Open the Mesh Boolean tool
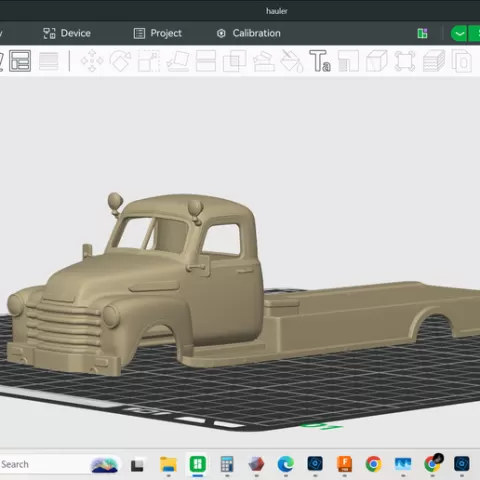This screenshot has height=480, width=480. pos(234,61)
